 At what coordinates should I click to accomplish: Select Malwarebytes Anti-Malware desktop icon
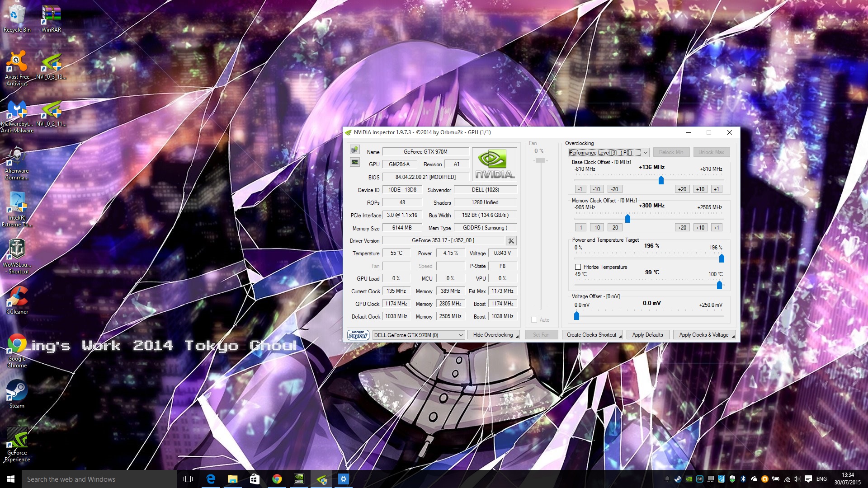[17, 117]
